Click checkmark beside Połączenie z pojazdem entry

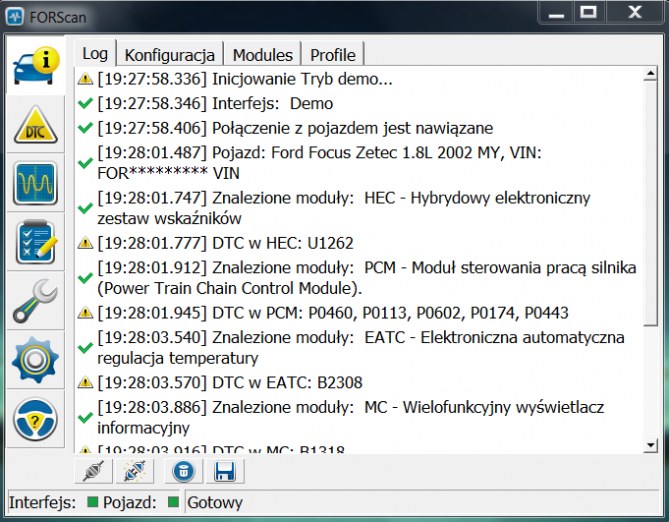point(85,128)
